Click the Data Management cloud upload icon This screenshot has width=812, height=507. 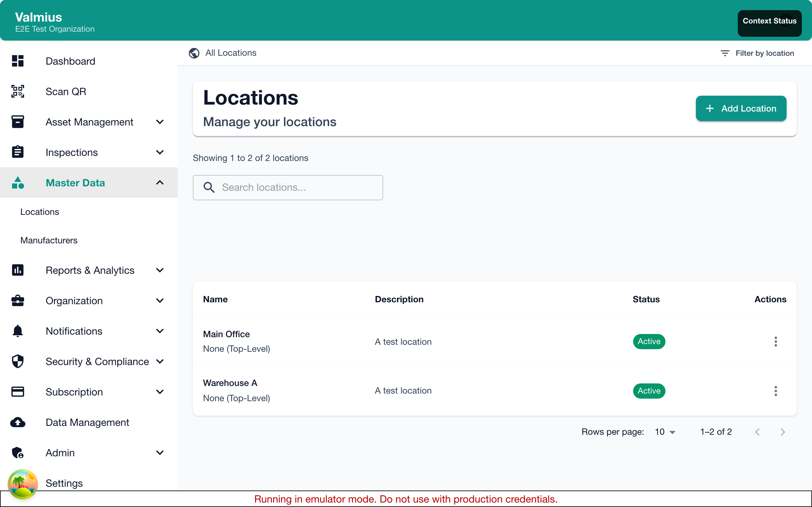[17, 422]
